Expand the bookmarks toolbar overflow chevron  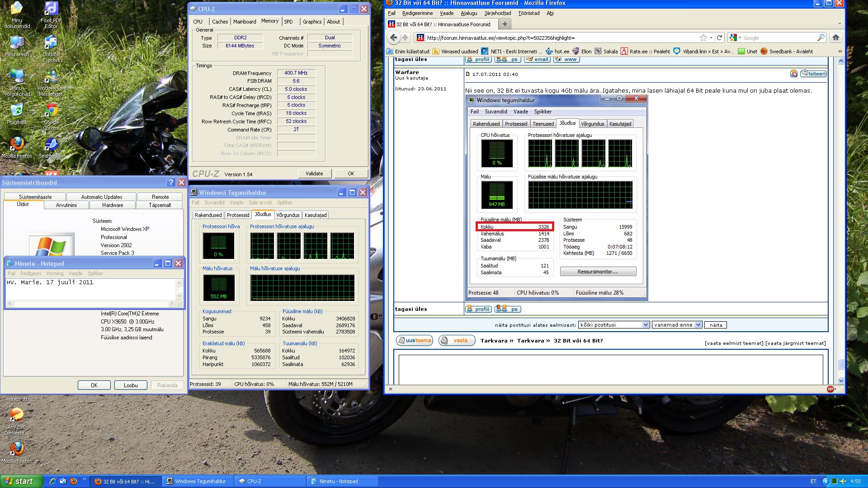click(840, 52)
